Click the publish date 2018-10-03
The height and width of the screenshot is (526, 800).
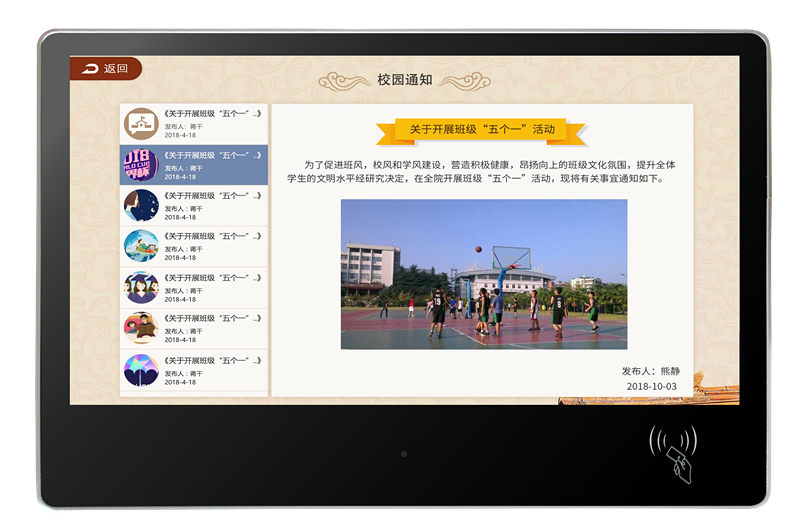(x=651, y=386)
